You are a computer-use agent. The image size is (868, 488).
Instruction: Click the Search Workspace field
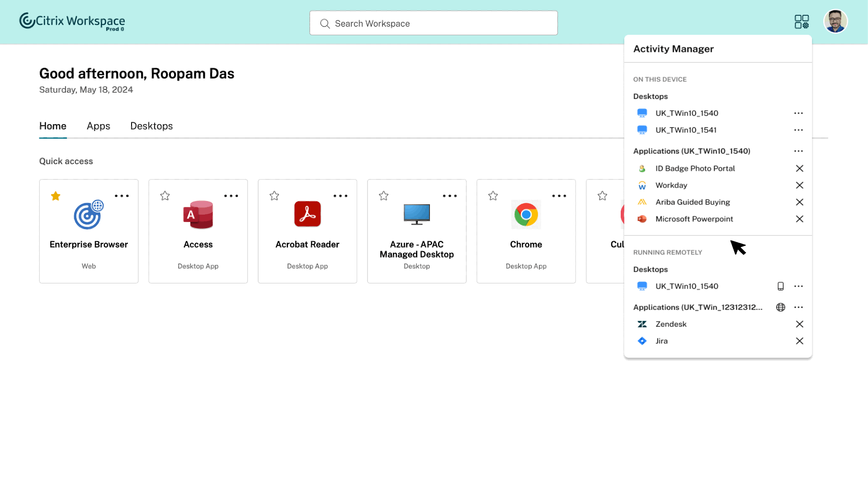433,23
